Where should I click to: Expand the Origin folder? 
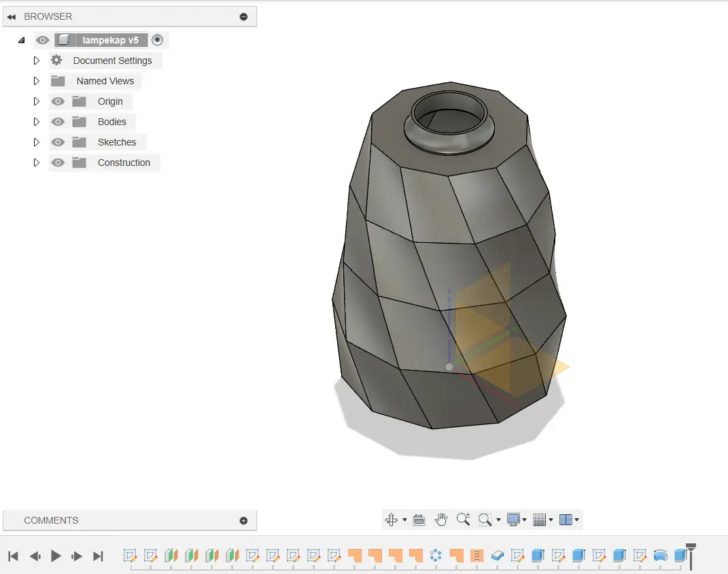36,101
